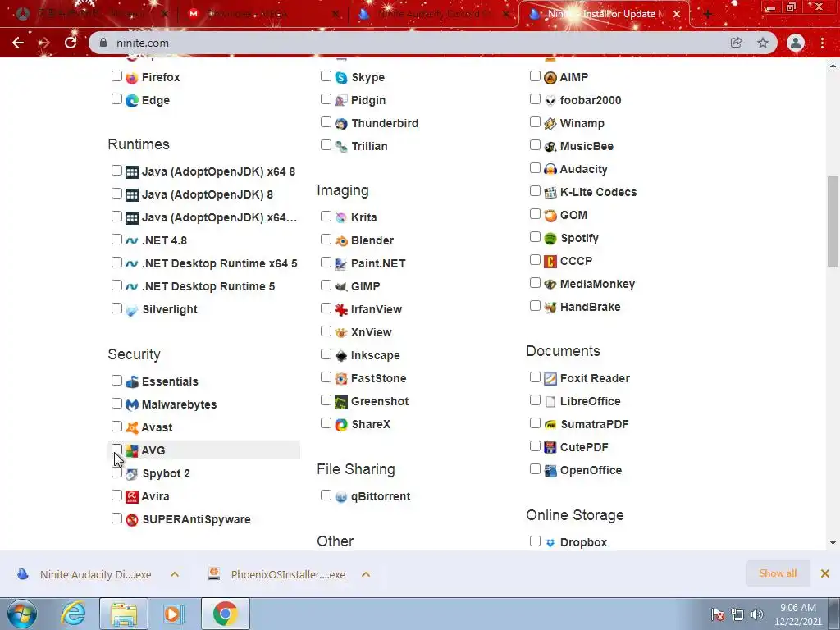Click the Avira red icon
This screenshot has height=630, width=840.
(132, 496)
